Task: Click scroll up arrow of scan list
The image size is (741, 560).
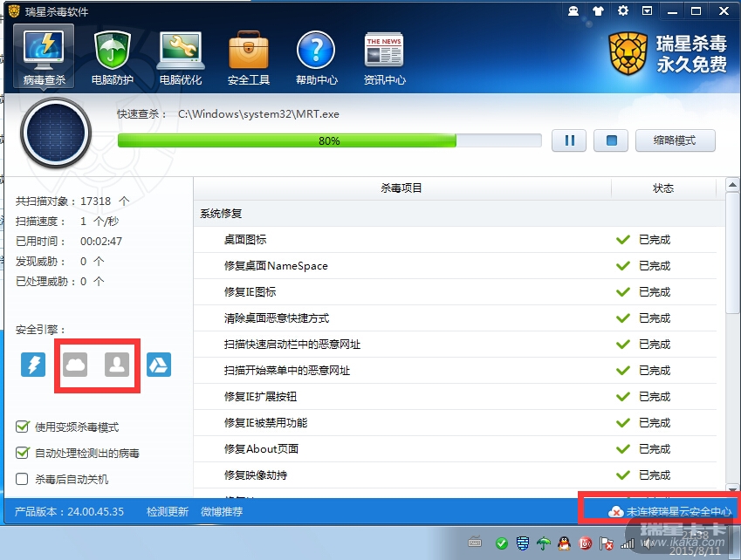Action: tap(732, 185)
